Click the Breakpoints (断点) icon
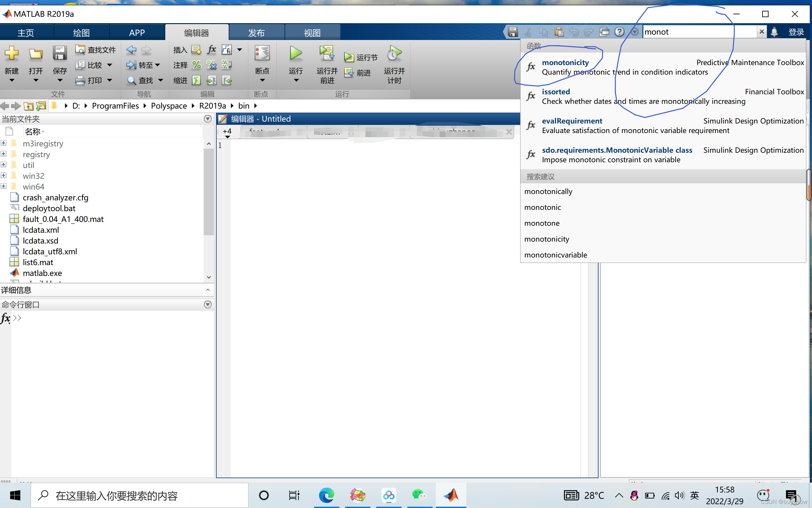This screenshot has height=508, width=812. [x=262, y=53]
